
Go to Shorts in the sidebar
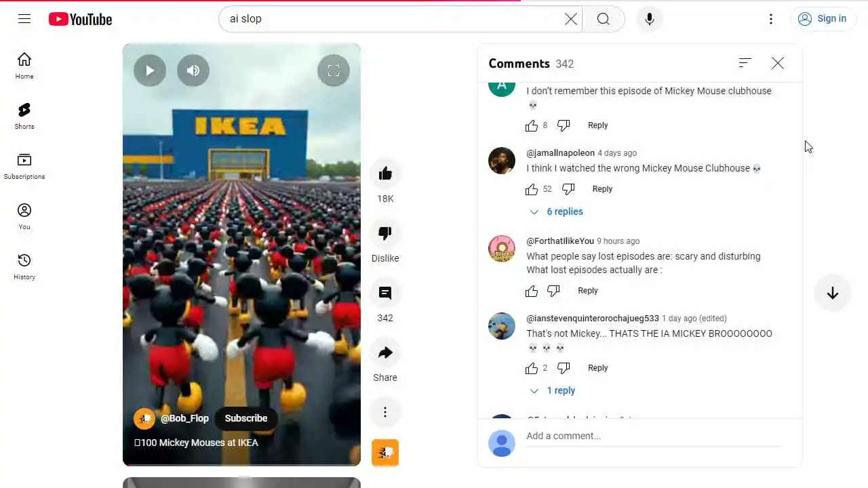click(24, 116)
